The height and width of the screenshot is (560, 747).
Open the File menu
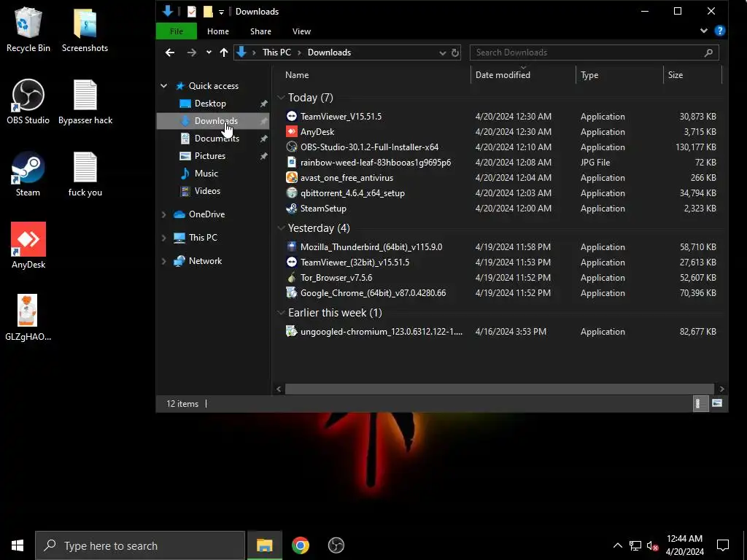[x=177, y=31]
